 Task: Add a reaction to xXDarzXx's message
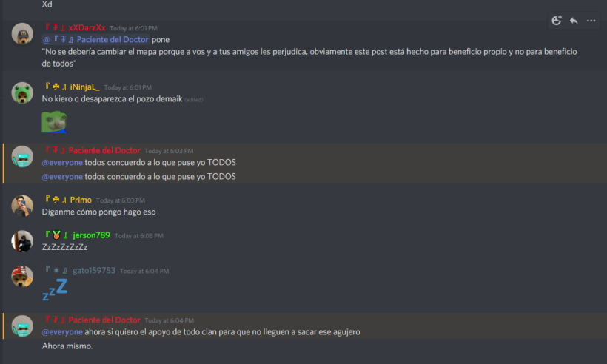coord(557,21)
